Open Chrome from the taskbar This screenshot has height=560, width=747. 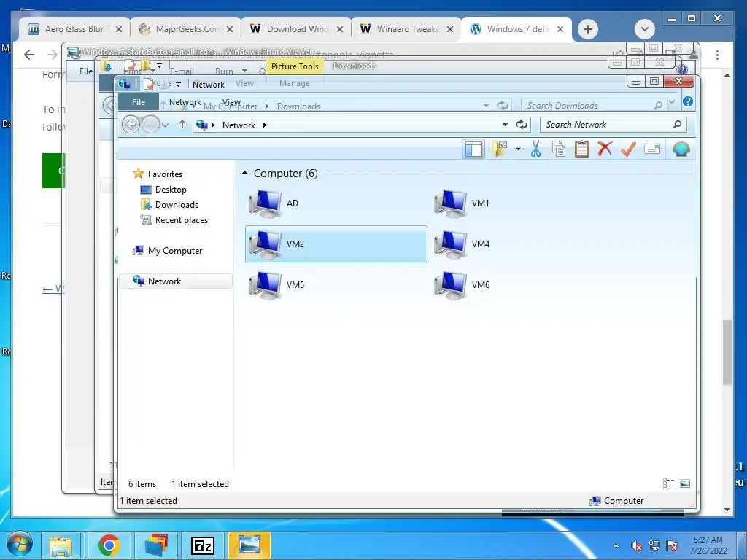[x=109, y=545]
